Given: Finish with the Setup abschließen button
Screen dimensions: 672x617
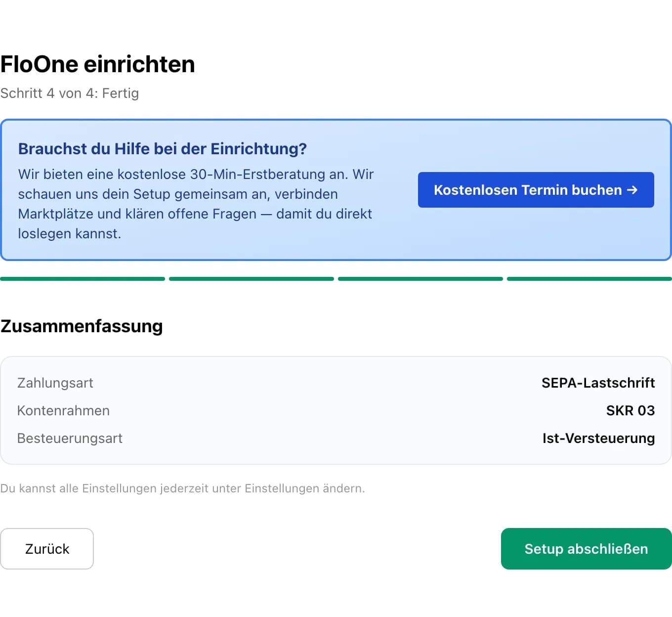Looking at the screenshot, I should point(586,549).
